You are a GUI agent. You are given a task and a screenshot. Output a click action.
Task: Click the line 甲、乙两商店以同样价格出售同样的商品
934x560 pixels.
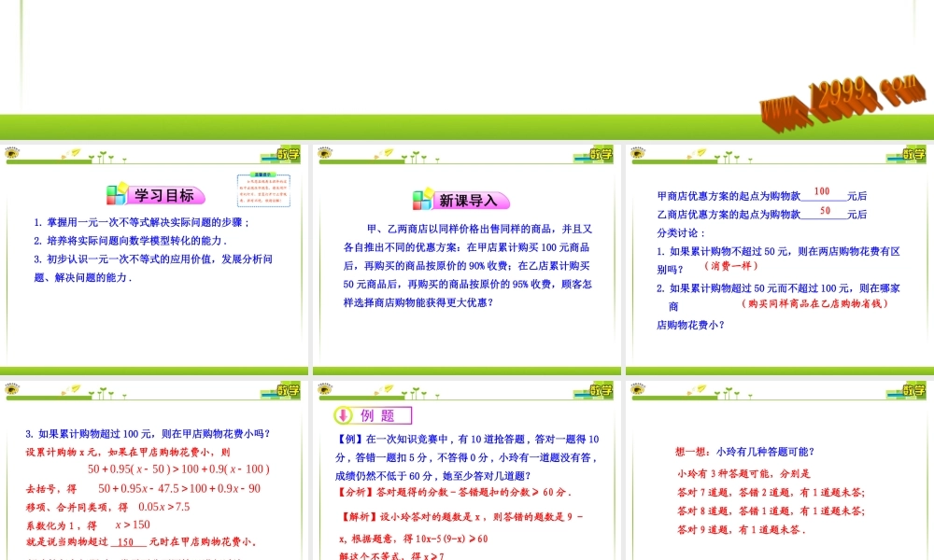pyautogui.click(x=479, y=229)
